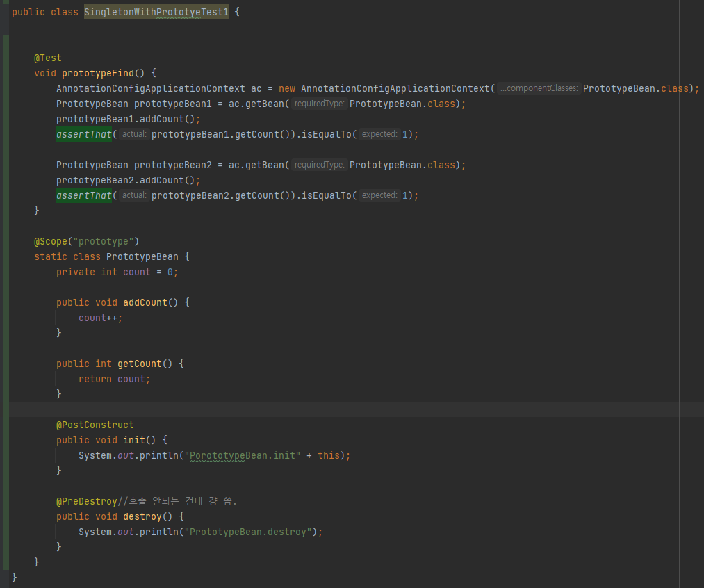Click isEqualTo after prototypeBean1.getCount()
The height and width of the screenshot is (588, 704).
click(x=327, y=134)
